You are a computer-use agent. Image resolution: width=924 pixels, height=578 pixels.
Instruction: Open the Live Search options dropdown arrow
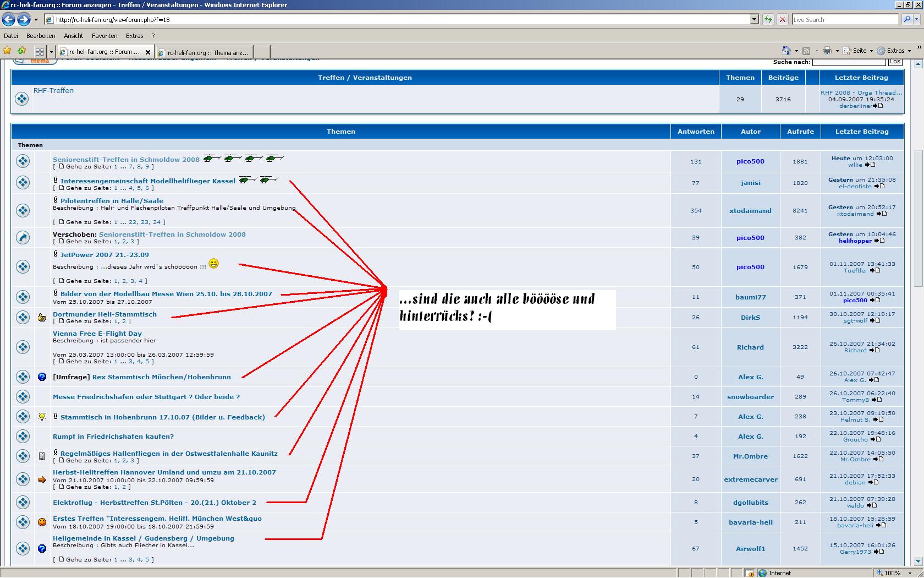917,19
